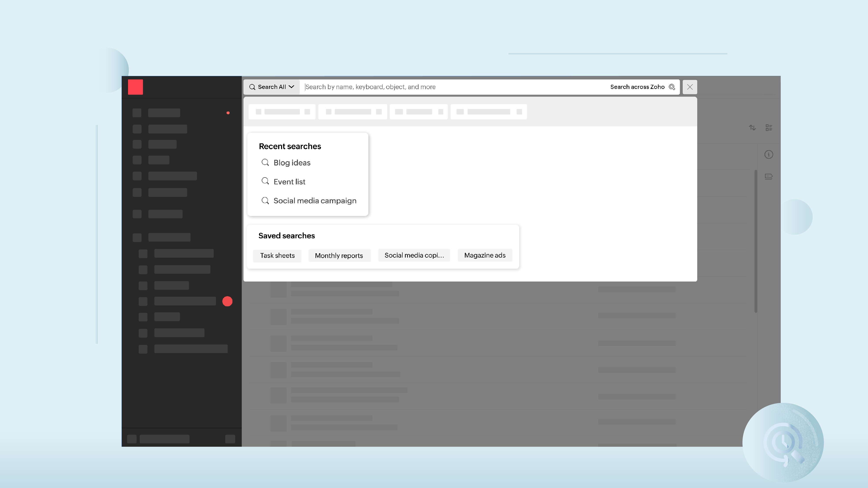
Task: Open the Search All scope dropdown
Action: coord(291,87)
